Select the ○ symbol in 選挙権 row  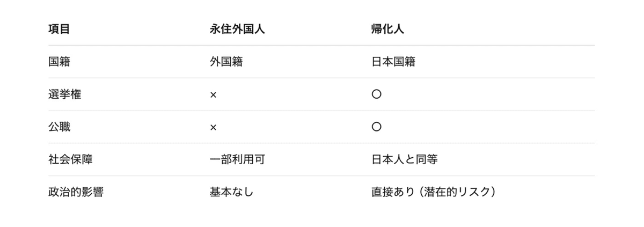(x=376, y=94)
